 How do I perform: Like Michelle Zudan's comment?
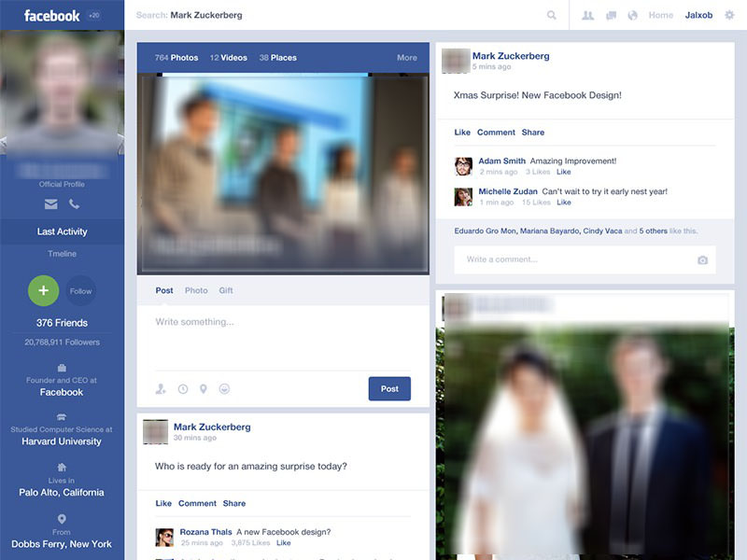coord(564,203)
